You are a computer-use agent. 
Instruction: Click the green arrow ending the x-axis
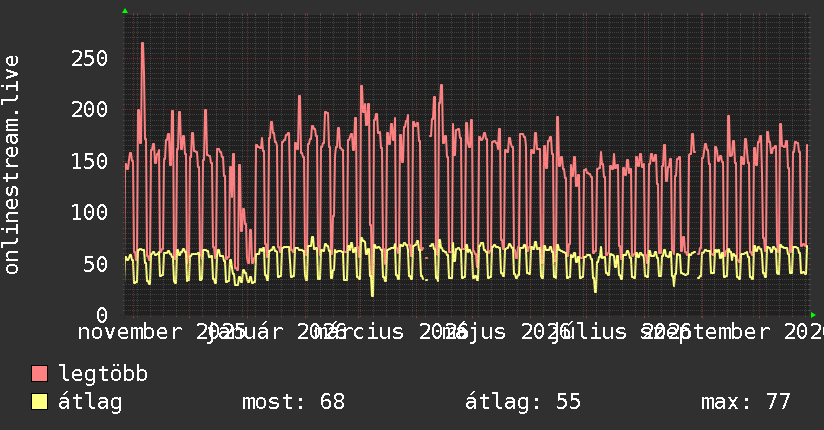click(x=813, y=315)
